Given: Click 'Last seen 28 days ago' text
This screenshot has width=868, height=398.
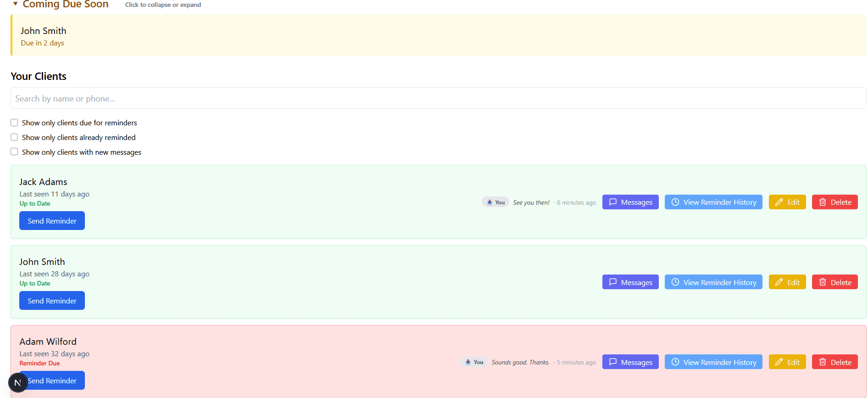Looking at the screenshot, I should 55,274.
